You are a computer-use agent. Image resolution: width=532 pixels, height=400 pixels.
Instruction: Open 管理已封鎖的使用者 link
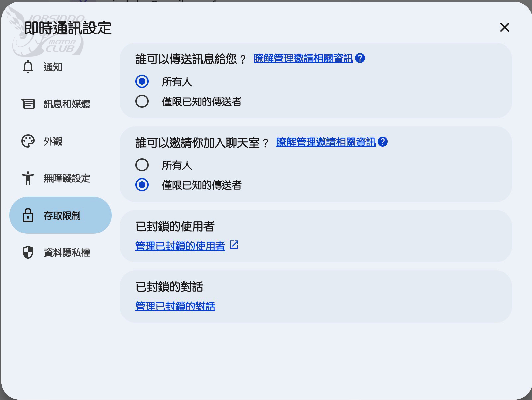click(180, 246)
